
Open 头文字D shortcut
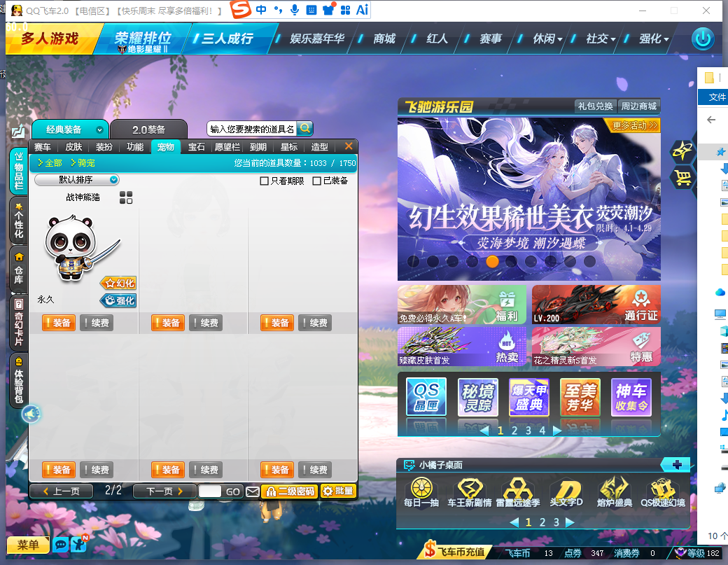point(566,493)
